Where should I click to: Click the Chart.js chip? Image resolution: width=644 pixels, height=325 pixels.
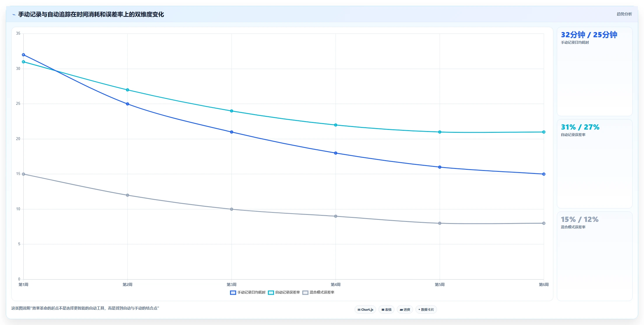365,310
